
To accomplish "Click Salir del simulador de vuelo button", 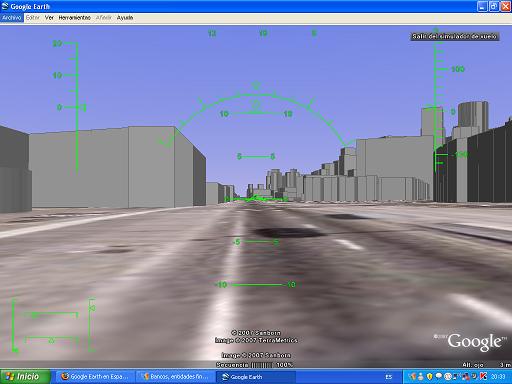I will click(x=454, y=36).
